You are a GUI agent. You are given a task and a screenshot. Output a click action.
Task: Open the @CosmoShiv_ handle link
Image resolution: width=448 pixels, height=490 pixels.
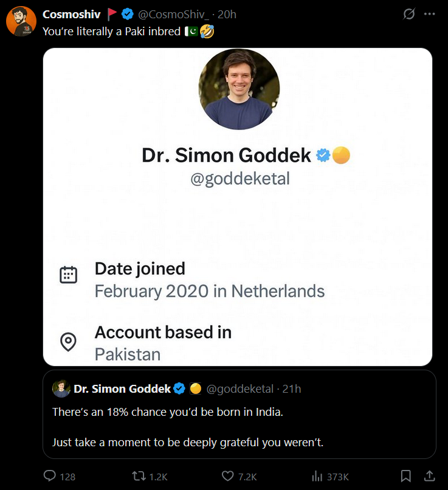point(174,15)
